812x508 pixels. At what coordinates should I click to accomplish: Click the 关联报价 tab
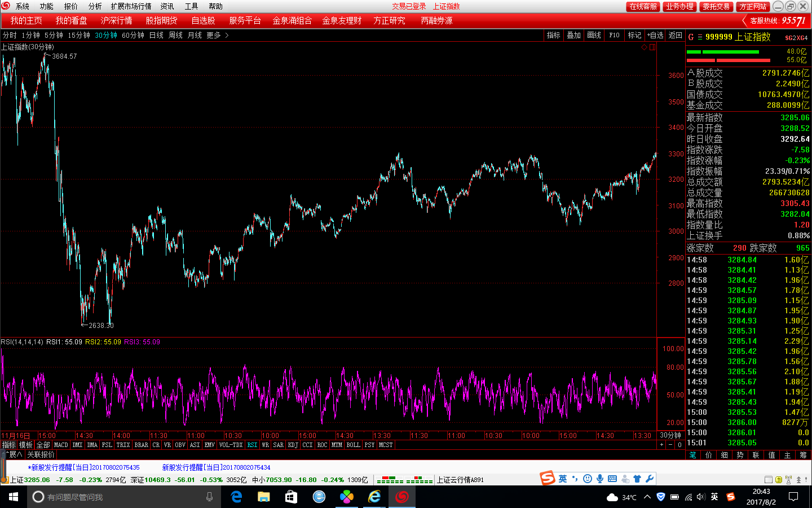(41, 454)
